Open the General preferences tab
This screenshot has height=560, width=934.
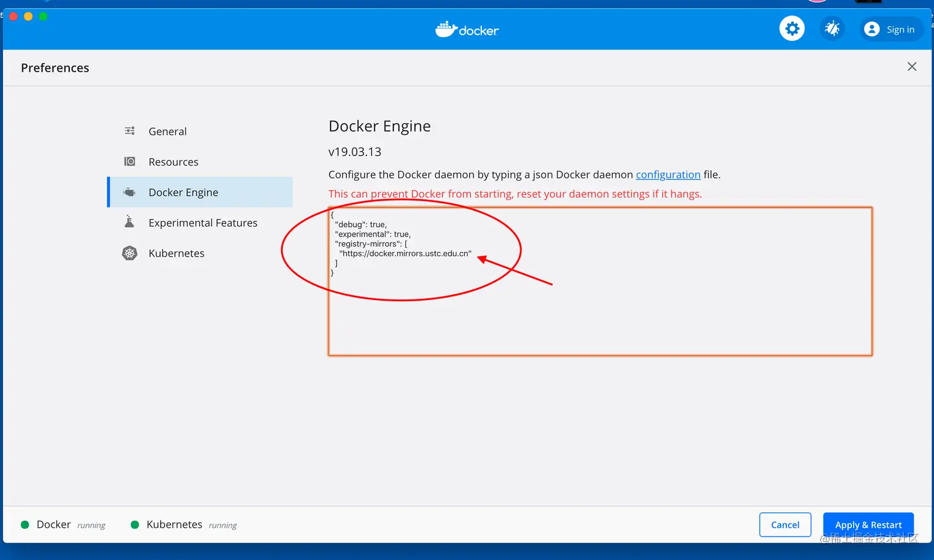coord(200,131)
